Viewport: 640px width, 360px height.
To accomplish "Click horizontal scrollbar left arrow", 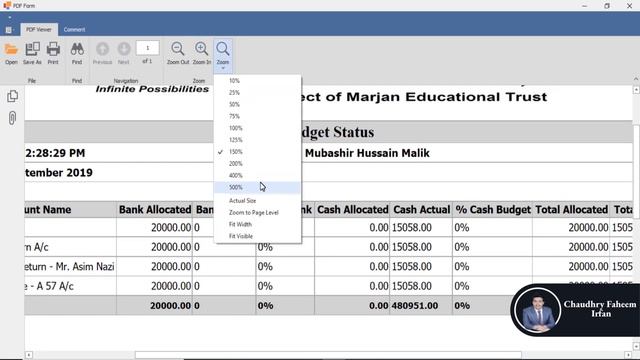I will click(29, 355).
